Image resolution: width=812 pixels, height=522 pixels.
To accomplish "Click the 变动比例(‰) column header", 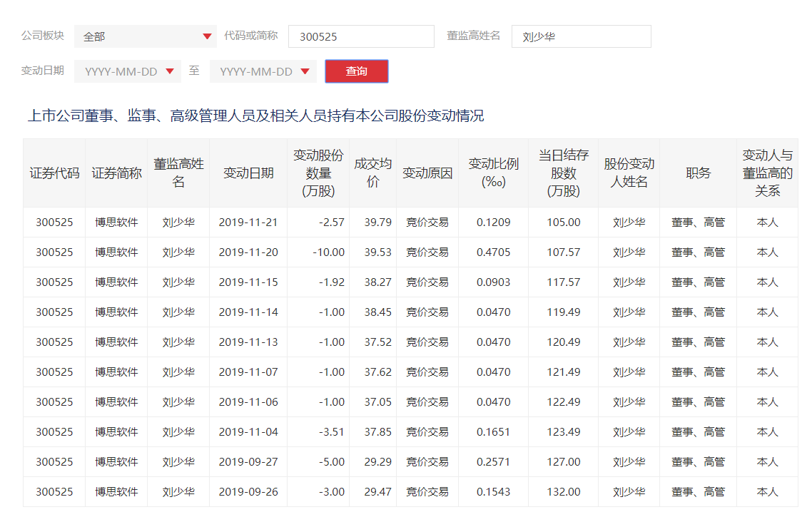I will pos(494,173).
